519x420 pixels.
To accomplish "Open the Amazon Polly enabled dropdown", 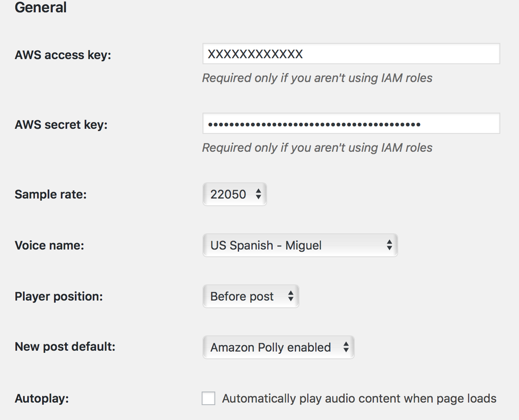I will 278,347.
